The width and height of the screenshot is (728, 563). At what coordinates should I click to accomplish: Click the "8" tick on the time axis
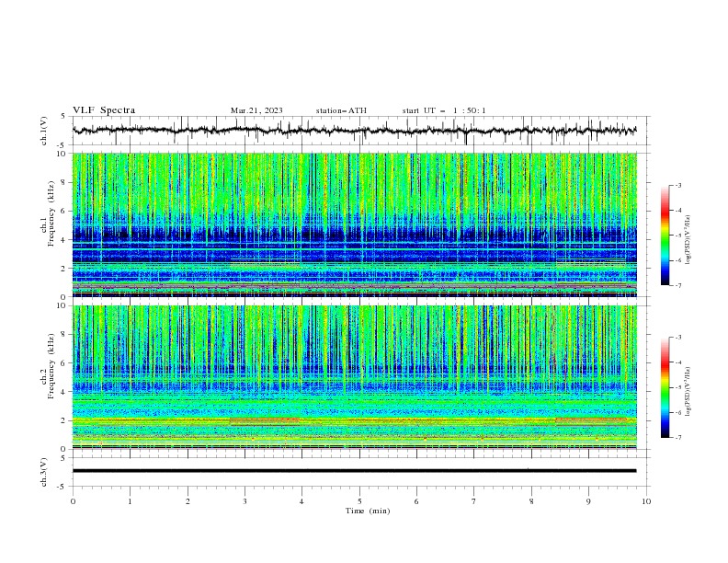point(531,501)
